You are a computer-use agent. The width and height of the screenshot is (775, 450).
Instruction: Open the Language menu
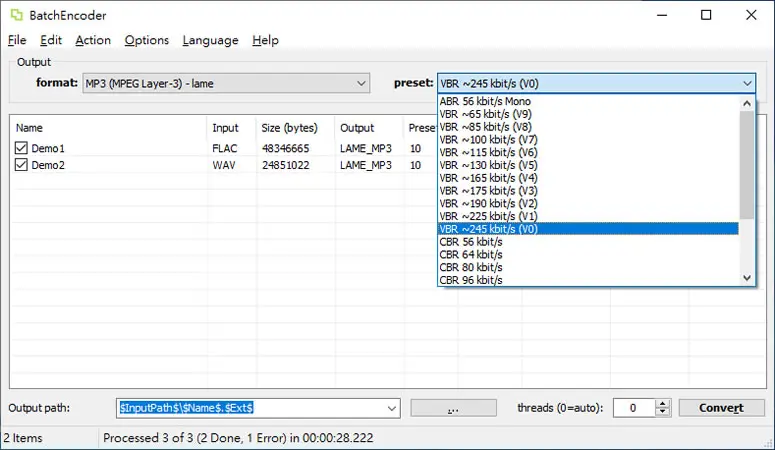210,40
